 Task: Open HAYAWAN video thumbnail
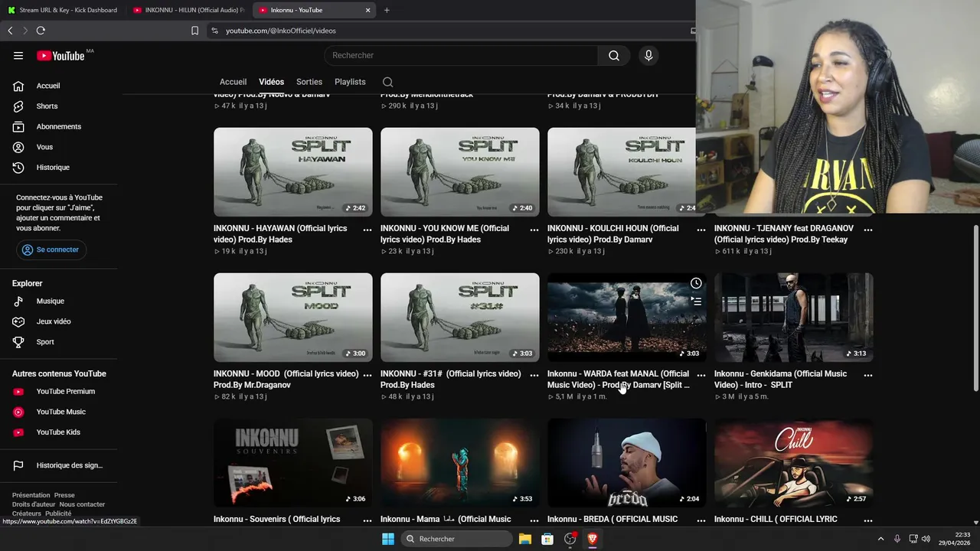293,172
